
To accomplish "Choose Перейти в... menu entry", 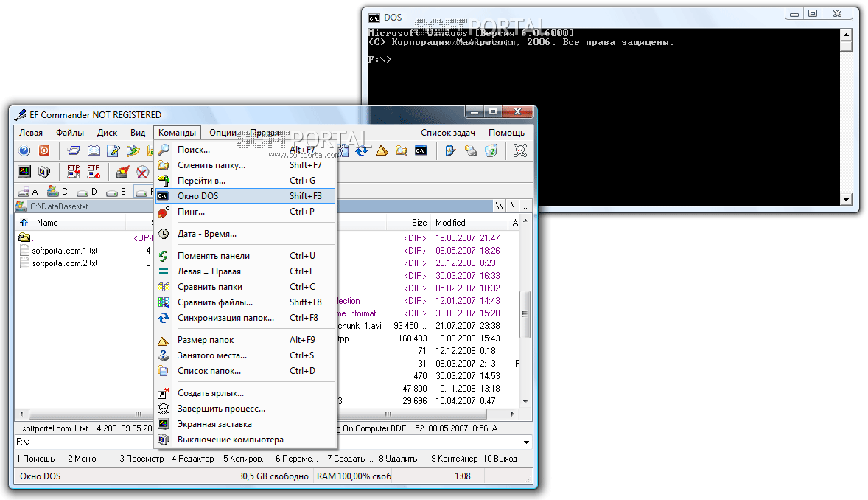I will 245,181.
